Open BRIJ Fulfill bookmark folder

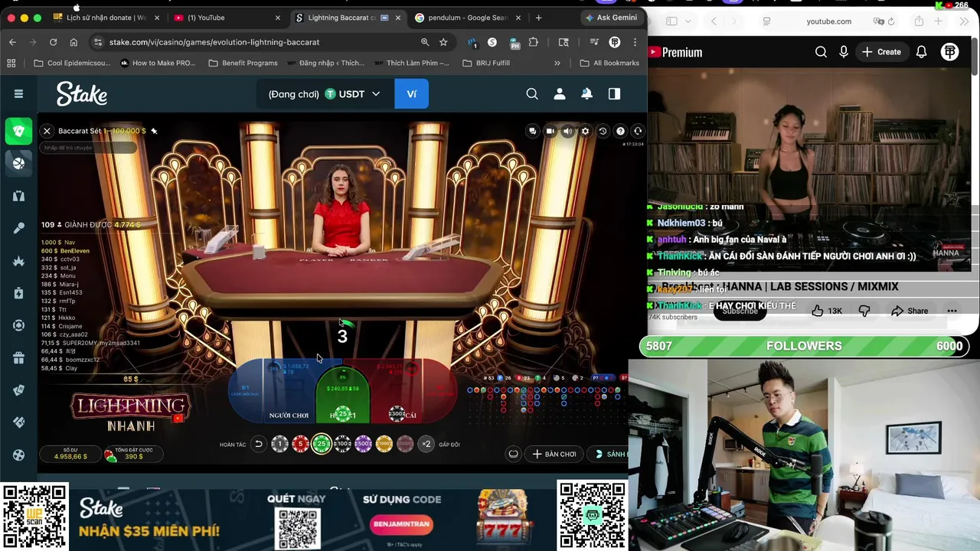tap(486, 63)
